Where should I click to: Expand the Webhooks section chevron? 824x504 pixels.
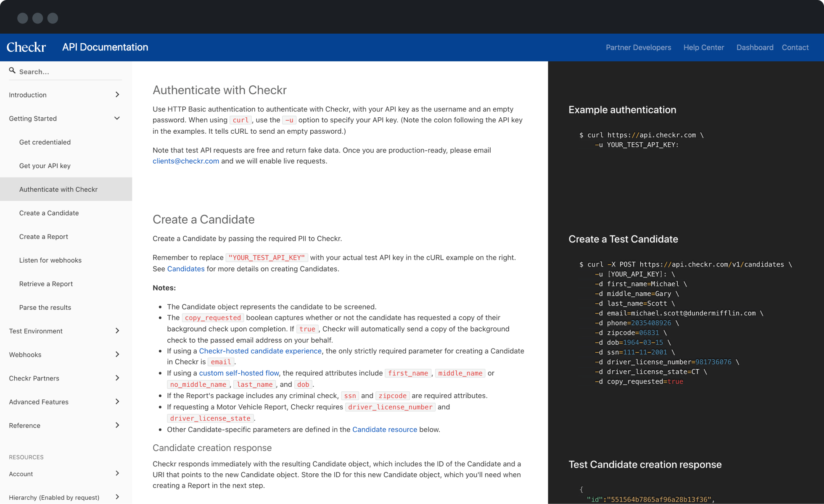(x=117, y=354)
